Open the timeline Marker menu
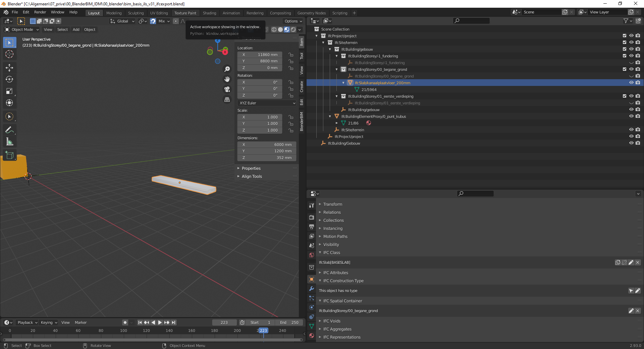Image resolution: width=644 pixels, height=349 pixels. [80, 322]
